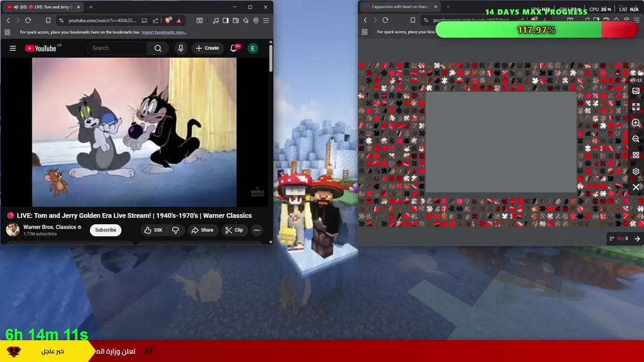Viewport: 644px width, 362px height.
Task: Click the 05:12 puzzle timer
Action: (636, 80)
